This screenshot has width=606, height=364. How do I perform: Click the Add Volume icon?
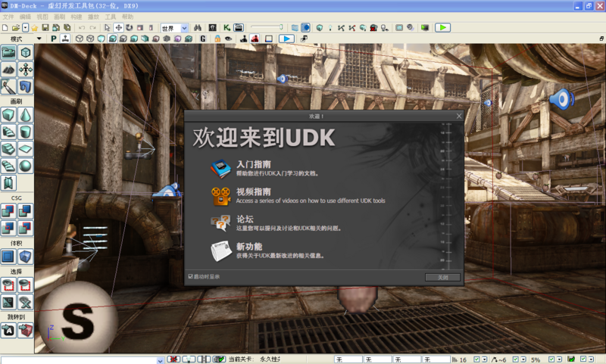[26, 257]
